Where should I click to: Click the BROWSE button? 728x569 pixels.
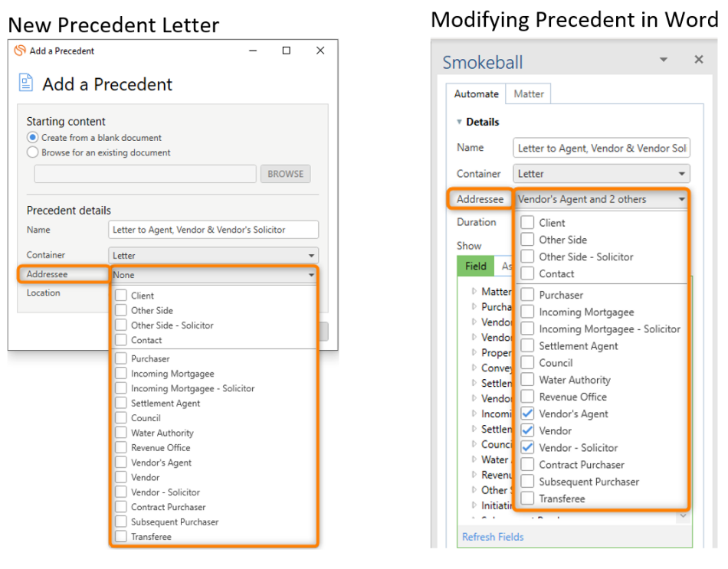coord(285,174)
